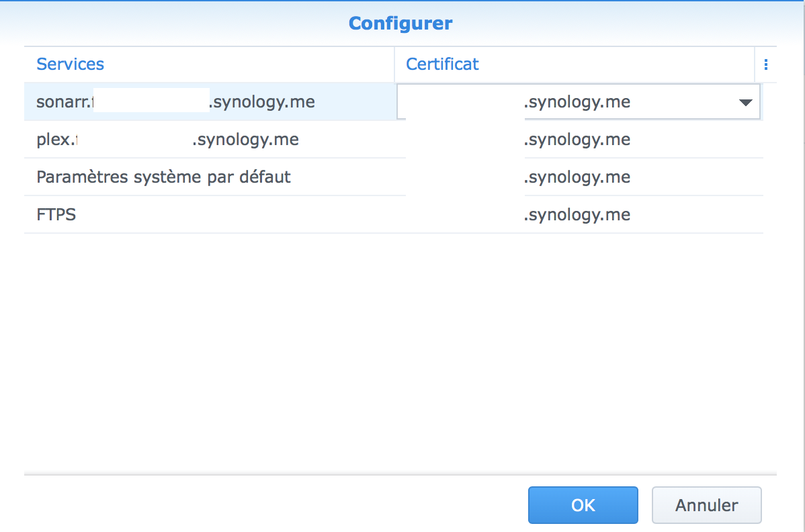This screenshot has width=805, height=532.
Task: Confirm settings with the OK button
Action: [583, 505]
